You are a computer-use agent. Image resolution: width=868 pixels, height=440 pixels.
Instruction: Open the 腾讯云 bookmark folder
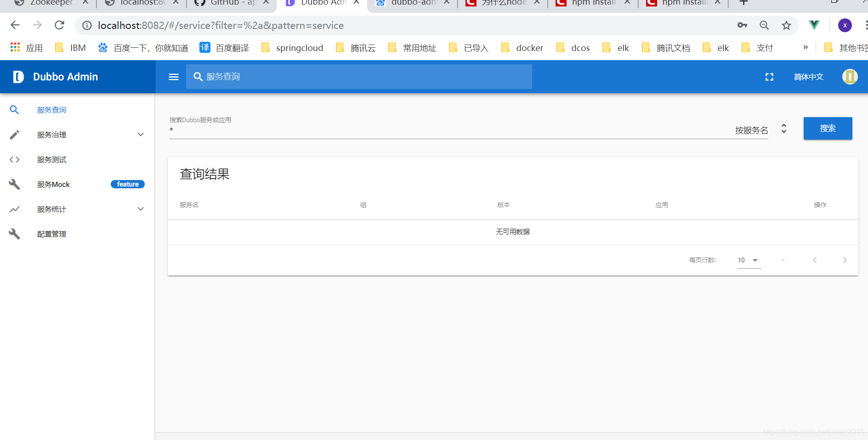coord(356,48)
